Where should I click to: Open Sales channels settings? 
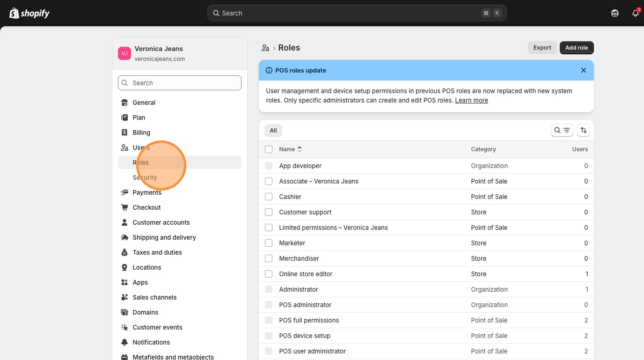coord(180,297)
